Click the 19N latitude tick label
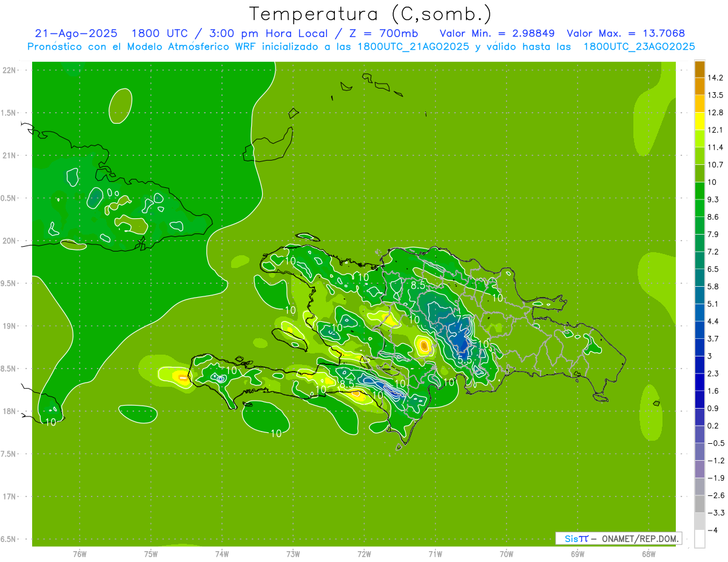The height and width of the screenshot is (562, 728). click(x=10, y=326)
